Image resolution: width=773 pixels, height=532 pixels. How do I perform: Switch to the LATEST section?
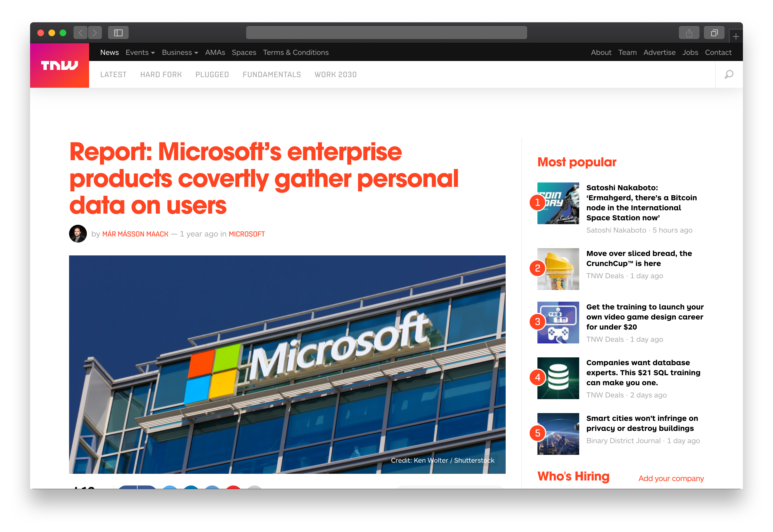[113, 75]
